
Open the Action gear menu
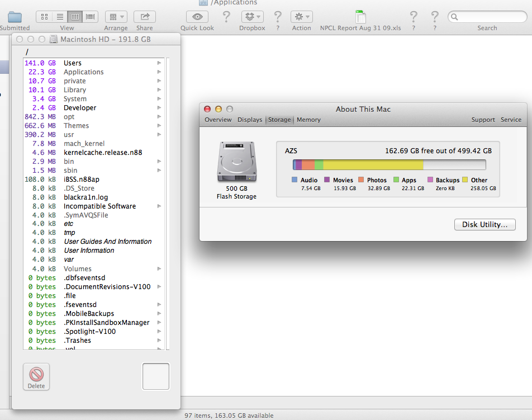[302, 17]
